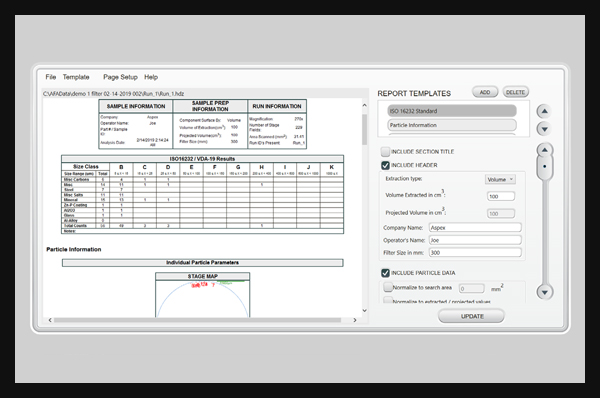Click the ADD template button
600x398 pixels.
(x=485, y=92)
